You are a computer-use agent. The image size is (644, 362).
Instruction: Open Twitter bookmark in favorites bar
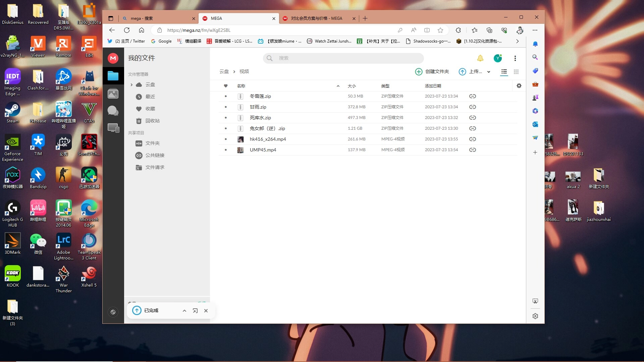[126, 41]
